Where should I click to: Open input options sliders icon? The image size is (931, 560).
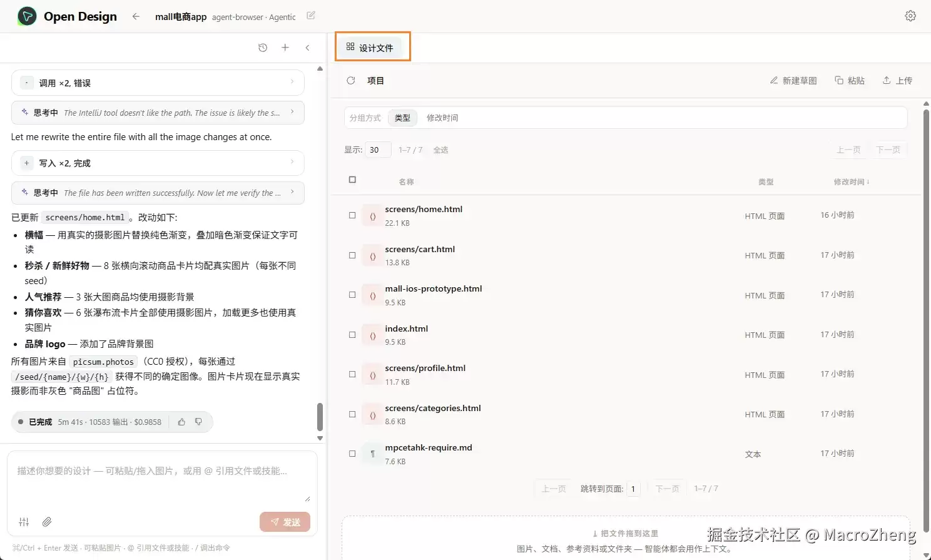click(x=24, y=522)
